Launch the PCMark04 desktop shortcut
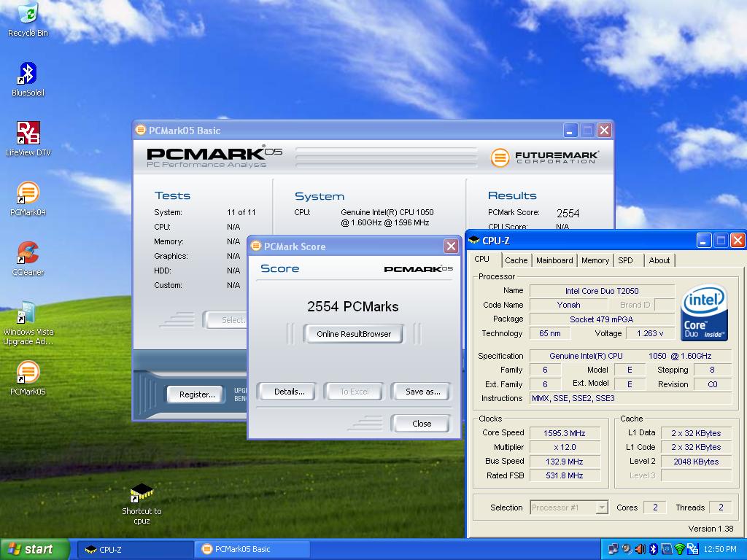 (x=28, y=198)
